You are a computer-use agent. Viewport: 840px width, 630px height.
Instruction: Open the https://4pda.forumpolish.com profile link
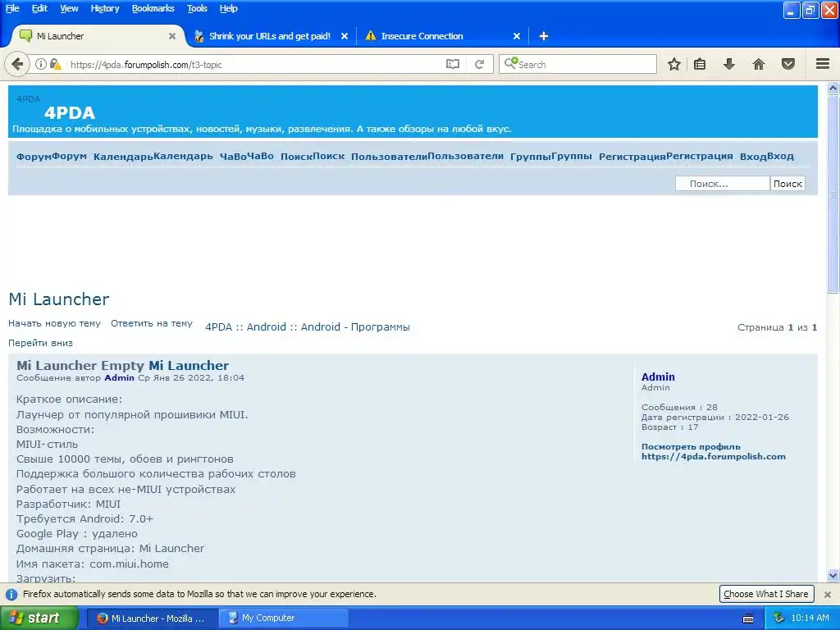[x=713, y=456]
